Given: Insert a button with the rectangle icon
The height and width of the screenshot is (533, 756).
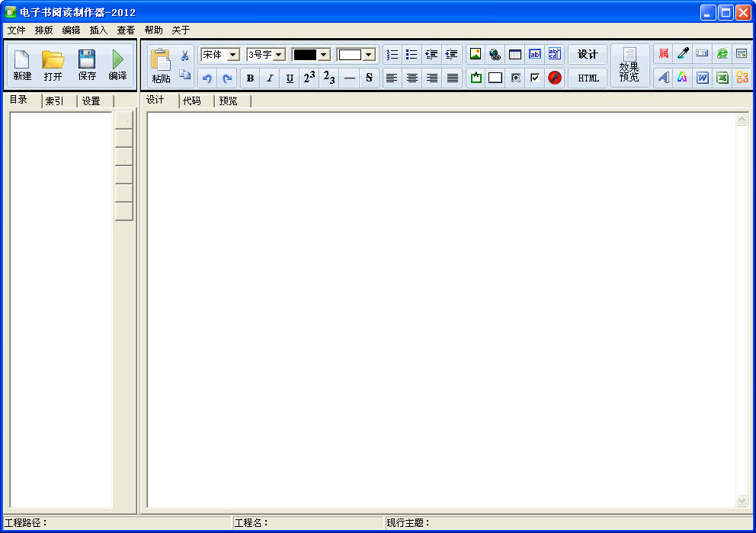Looking at the screenshot, I should pos(495,78).
